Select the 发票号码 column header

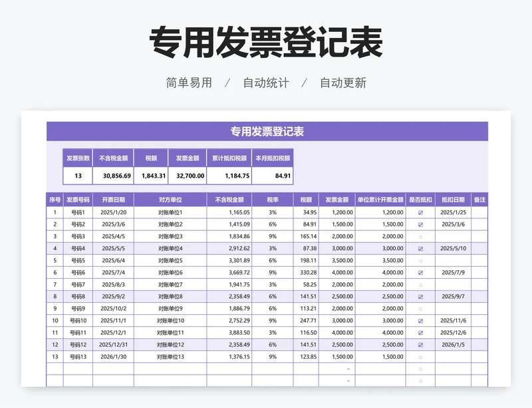pyautogui.click(x=78, y=200)
